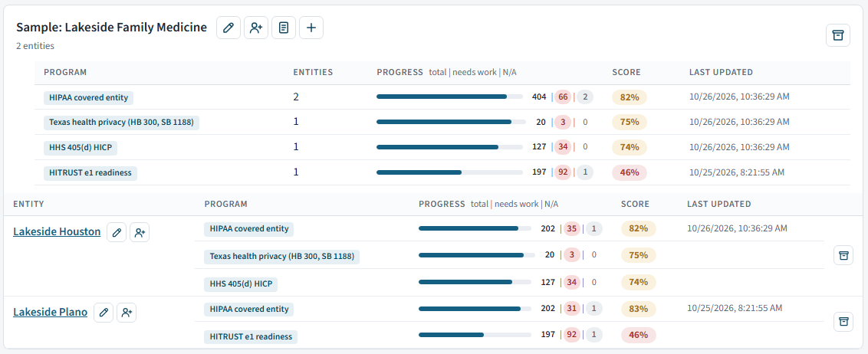Add user to Lakeside Houston
Viewport: 868px width, 354px height.
(140, 232)
